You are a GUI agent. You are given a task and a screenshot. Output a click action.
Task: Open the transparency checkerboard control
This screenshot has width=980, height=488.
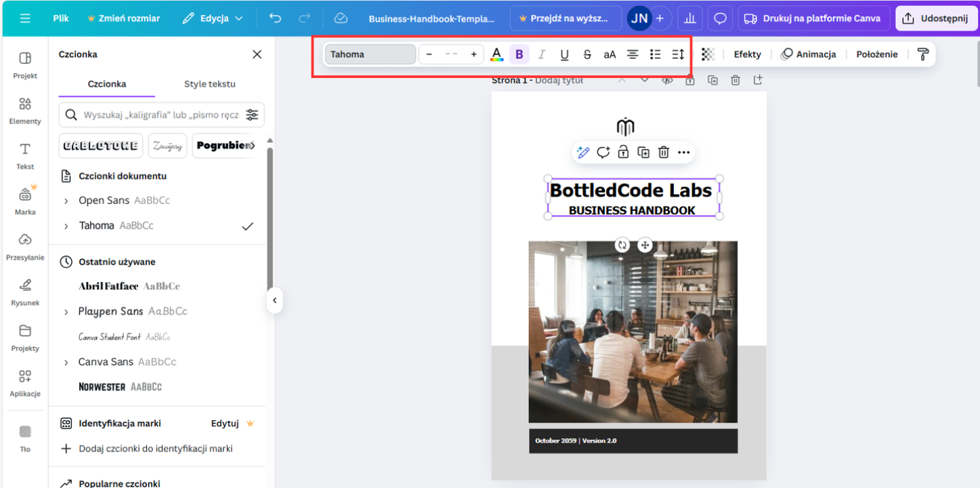pyautogui.click(x=708, y=54)
